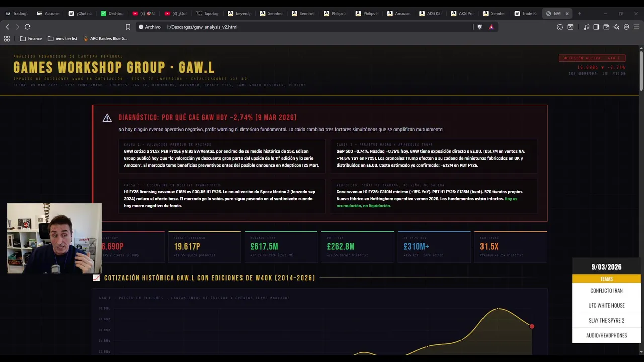Select UFC WHITE HOUSE in topics panel
The image size is (644, 362).
point(606,306)
